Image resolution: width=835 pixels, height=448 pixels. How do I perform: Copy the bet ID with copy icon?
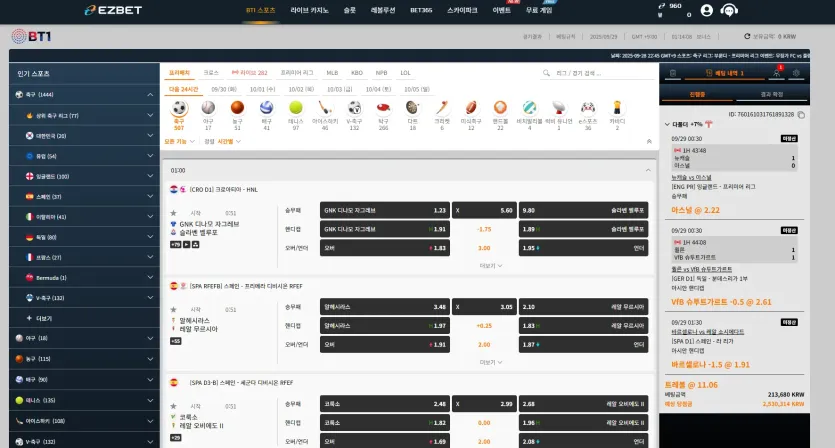click(x=801, y=115)
